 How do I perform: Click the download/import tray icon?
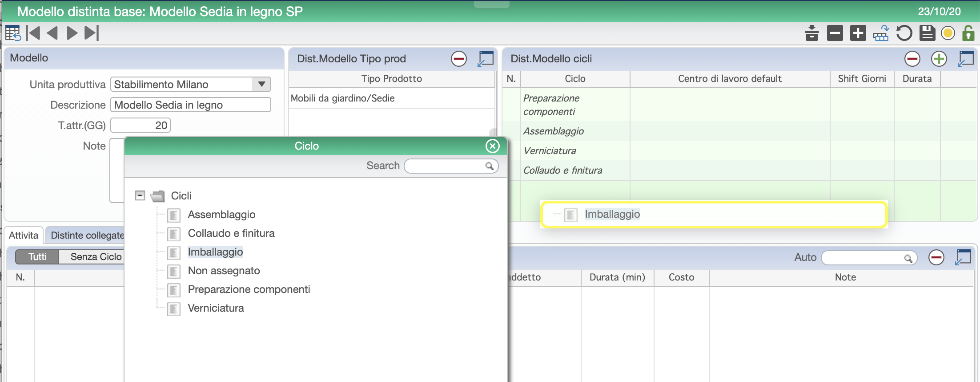(x=812, y=33)
